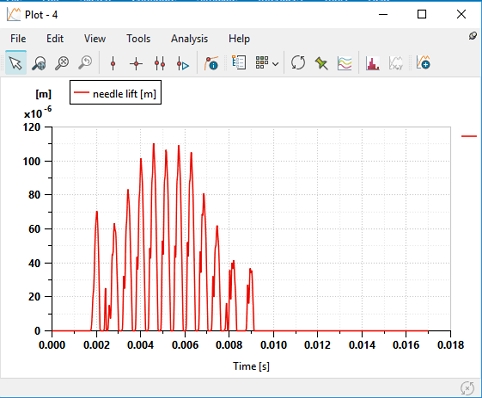Click the Time [s] axis title
This screenshot has height=398, width=482.
[251, 366]
